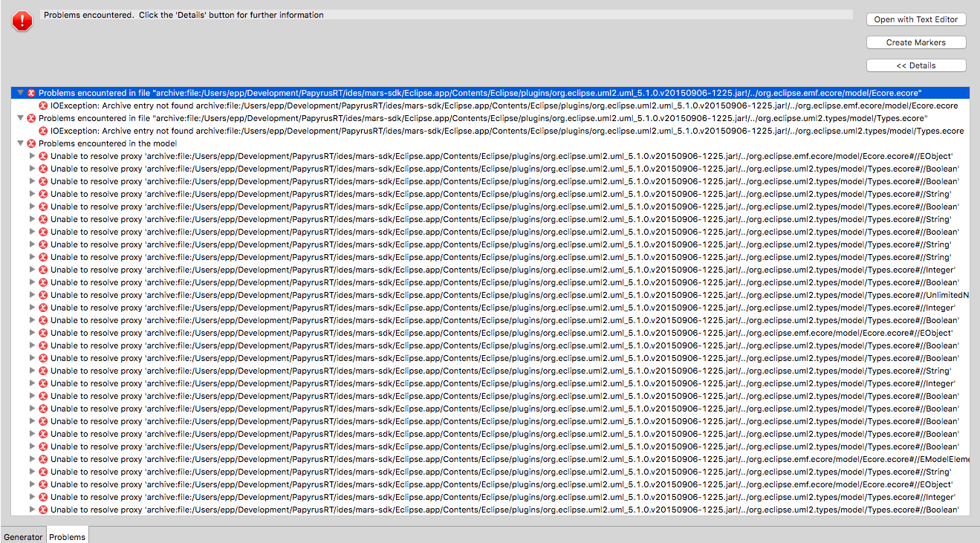Hide details with the << Details button
The width and height of the screenshot is (980, 543).
click(x=915, y=65)
